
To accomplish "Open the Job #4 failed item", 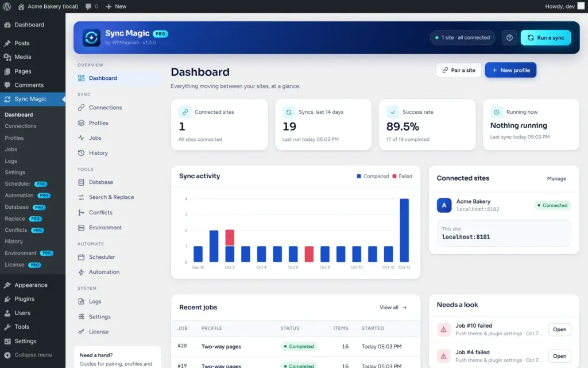I will click(x=559, y=356).
